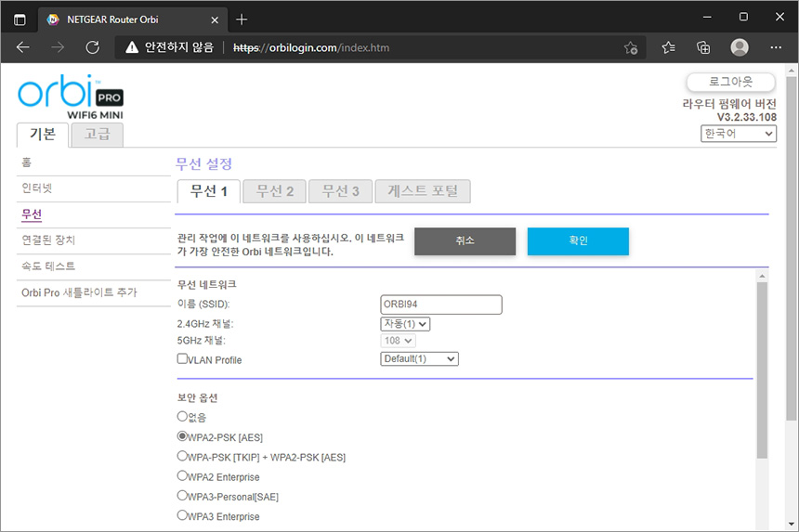Screen dimensions: 799x532
Task: Click the V3.2.33.108 firmware version
Action: point(747,117)
